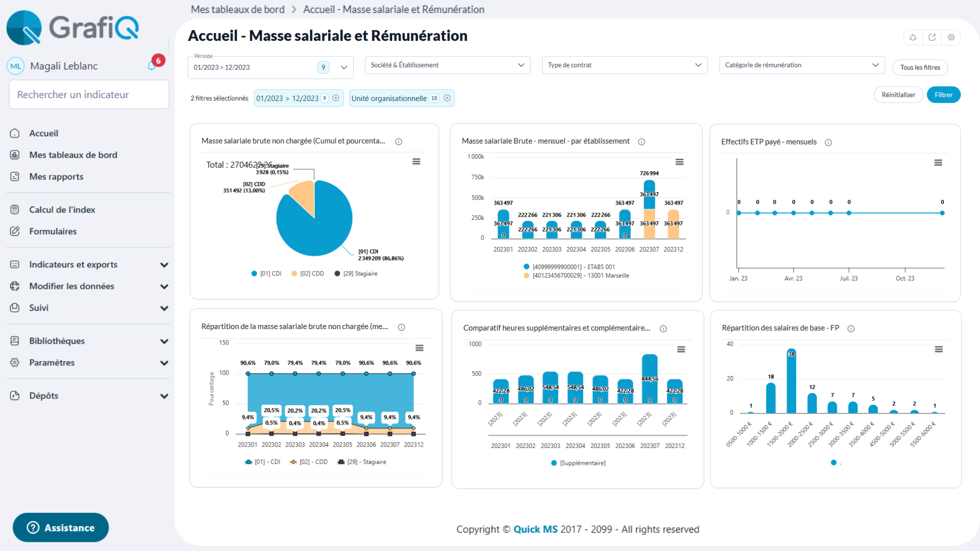Remove the Unité organisationnelle filter chip
Image resolution: width=980 pixels, height=551 pixels.
click(447, 98)
